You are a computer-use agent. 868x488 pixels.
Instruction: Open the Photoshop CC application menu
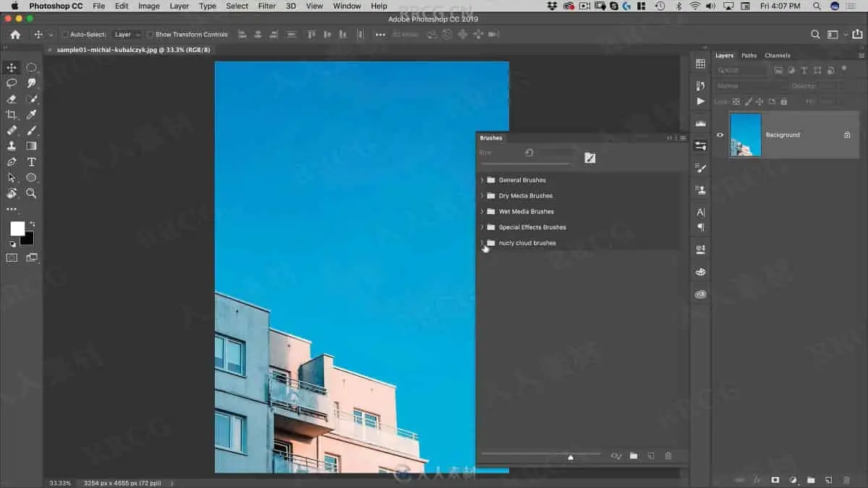click(56, 6)
